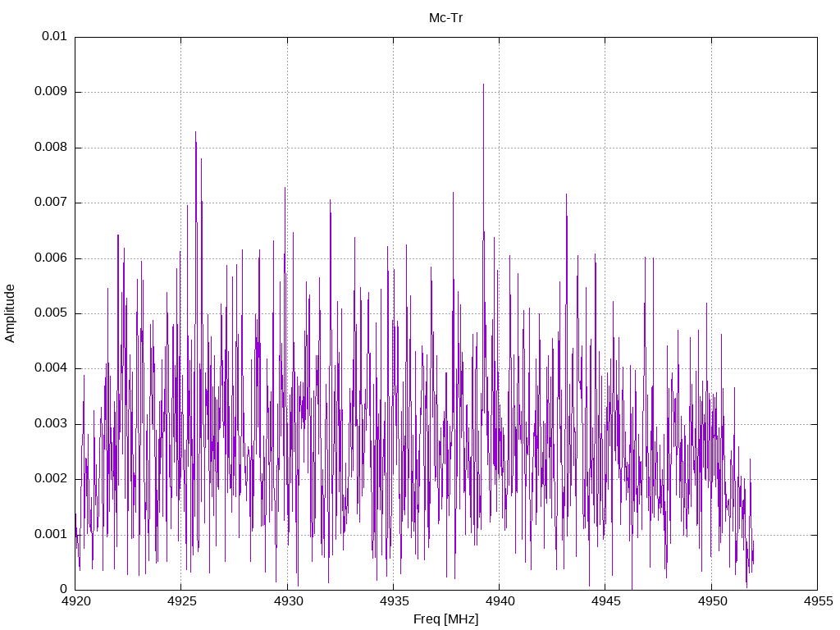
Task: Click the 0.006 y-axis value
Action: point(51,258)
